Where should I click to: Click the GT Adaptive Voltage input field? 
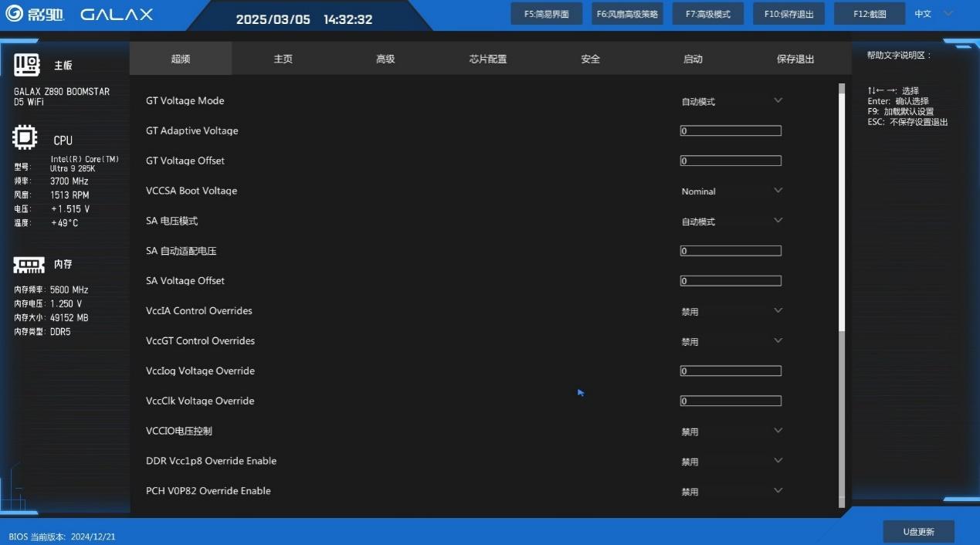tap(731, 130)
